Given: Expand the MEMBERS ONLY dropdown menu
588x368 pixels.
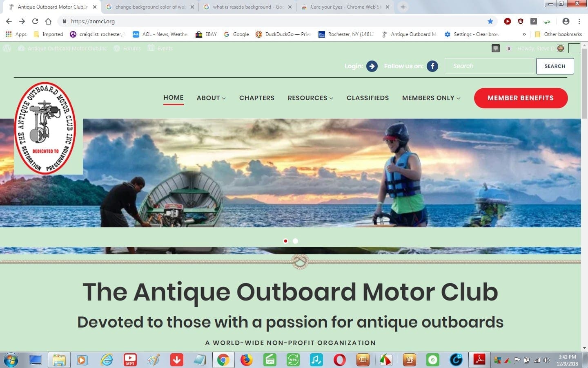Looking at the screenshot, I should (x=431, y=98).
